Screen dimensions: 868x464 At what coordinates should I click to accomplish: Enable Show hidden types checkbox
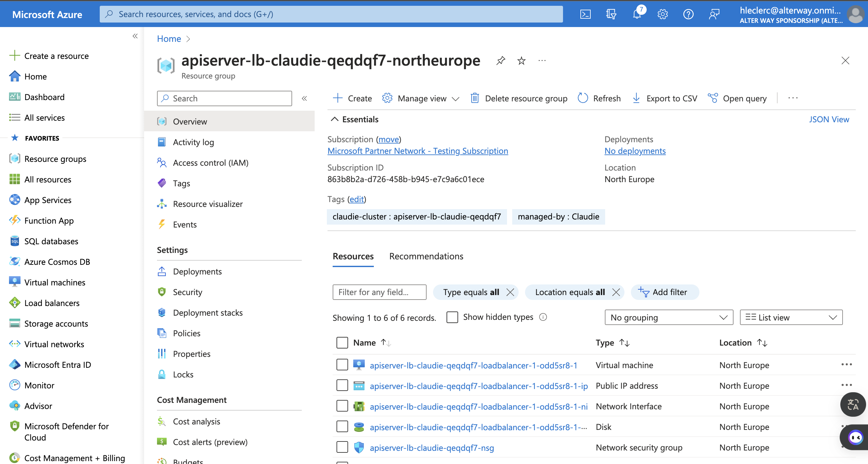click(x=452, y=317)
